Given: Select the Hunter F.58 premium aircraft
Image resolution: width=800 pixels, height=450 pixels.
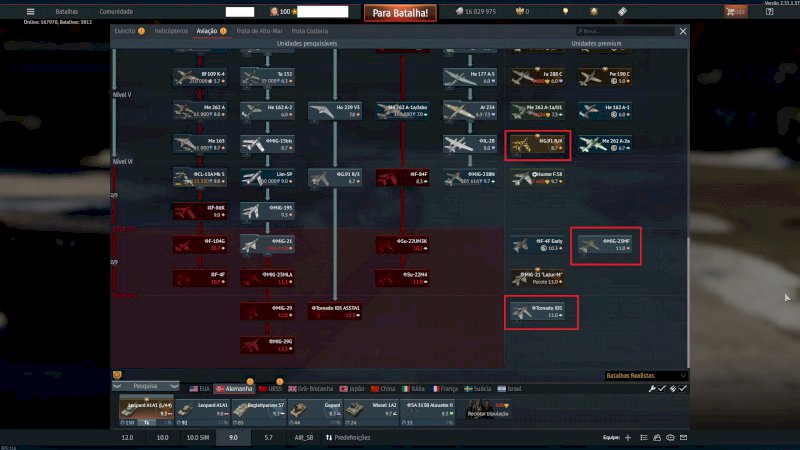Looking at the screenshot, I should (538, 178).
